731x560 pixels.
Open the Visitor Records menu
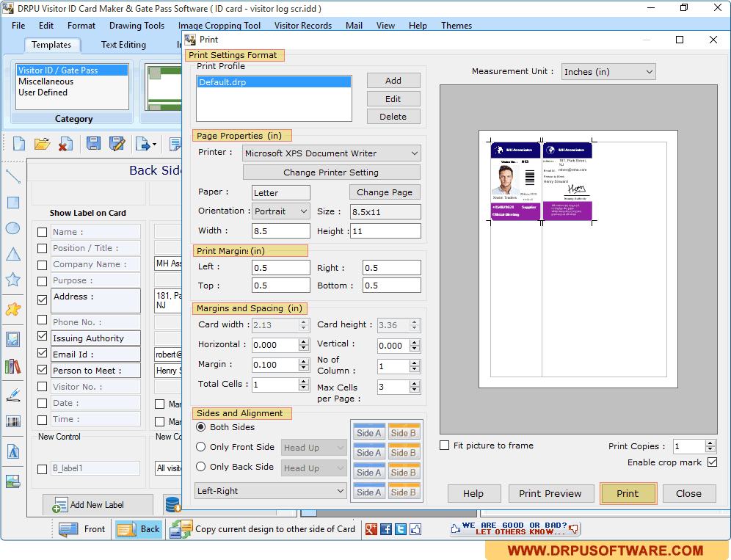tap(302, 25)
